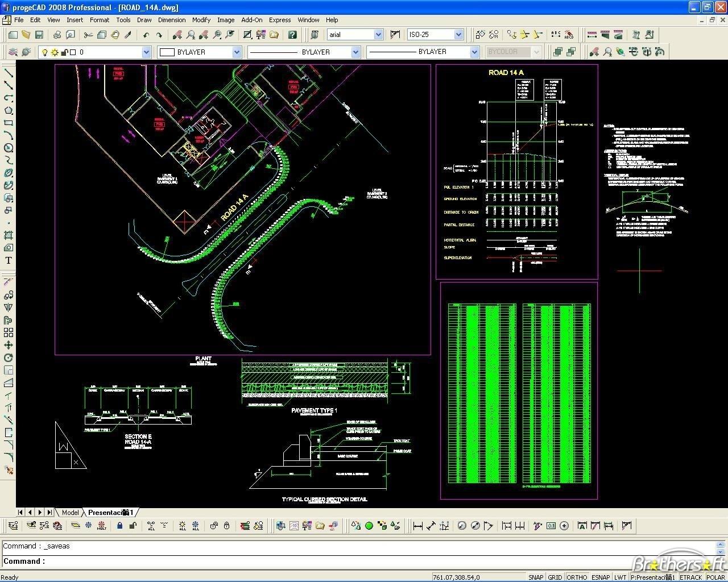Click the Cut scissors icon
The width and height of the screenshot is (728, 582).
88,35
